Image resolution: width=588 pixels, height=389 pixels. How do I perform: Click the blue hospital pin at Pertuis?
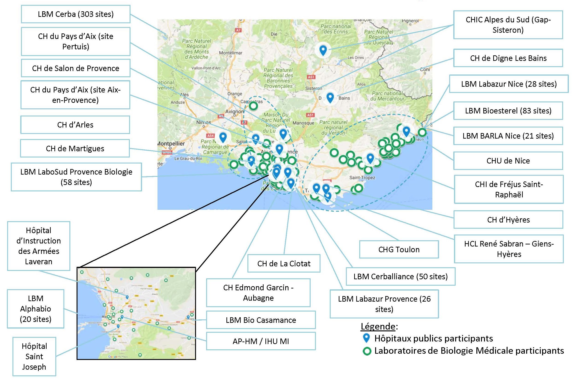click(x=283, y=134)
